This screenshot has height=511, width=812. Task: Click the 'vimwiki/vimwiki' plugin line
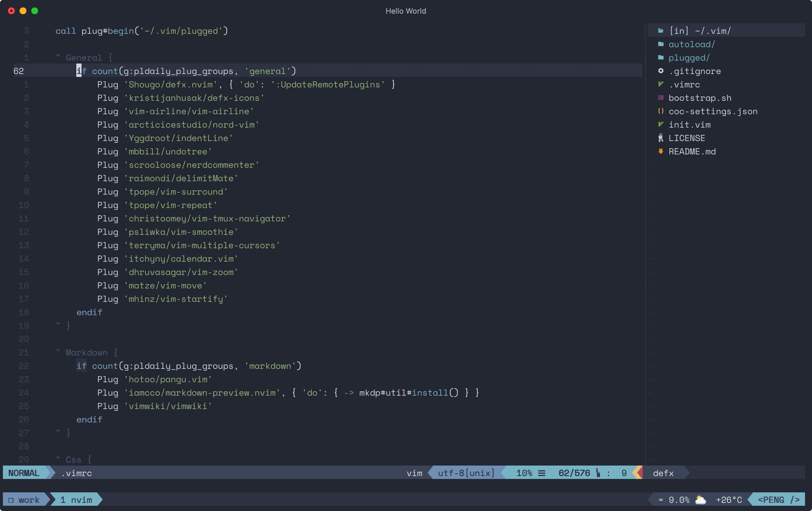click(x=155, y=406)
